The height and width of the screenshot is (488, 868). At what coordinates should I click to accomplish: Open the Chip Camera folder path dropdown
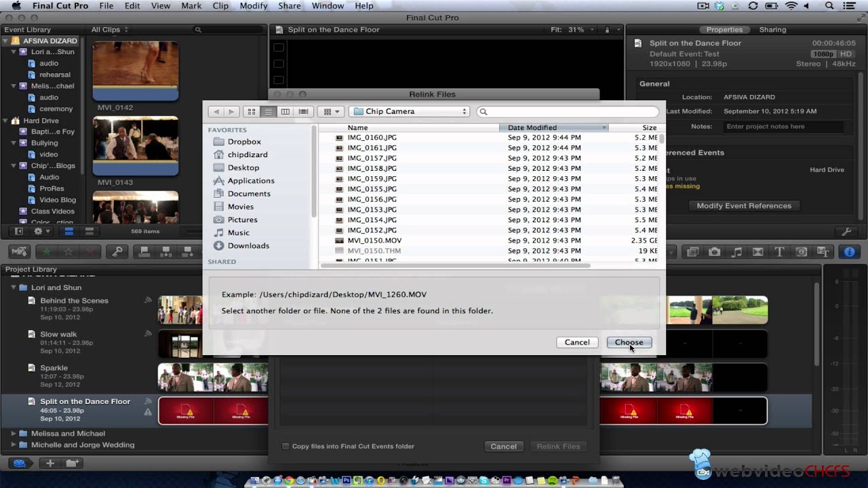409,112
